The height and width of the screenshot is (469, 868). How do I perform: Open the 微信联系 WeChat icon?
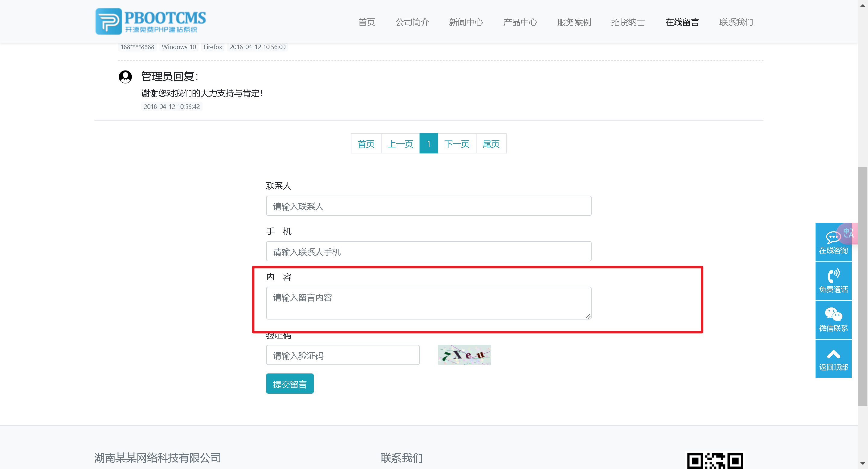pyautogui.click(x=833, y=314)
